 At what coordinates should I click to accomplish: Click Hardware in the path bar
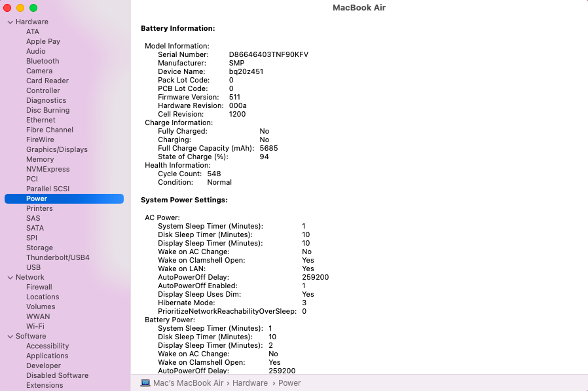coord(250,383)
